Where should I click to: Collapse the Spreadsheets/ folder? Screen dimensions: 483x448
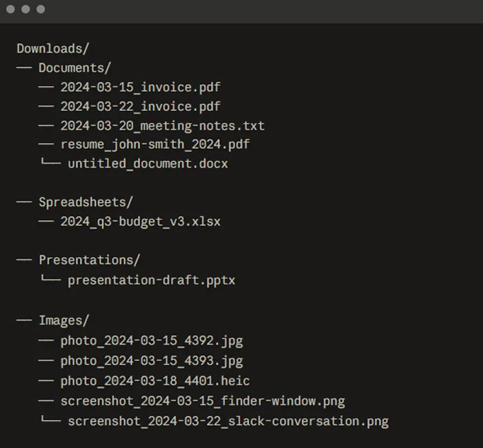coord(86,203)
